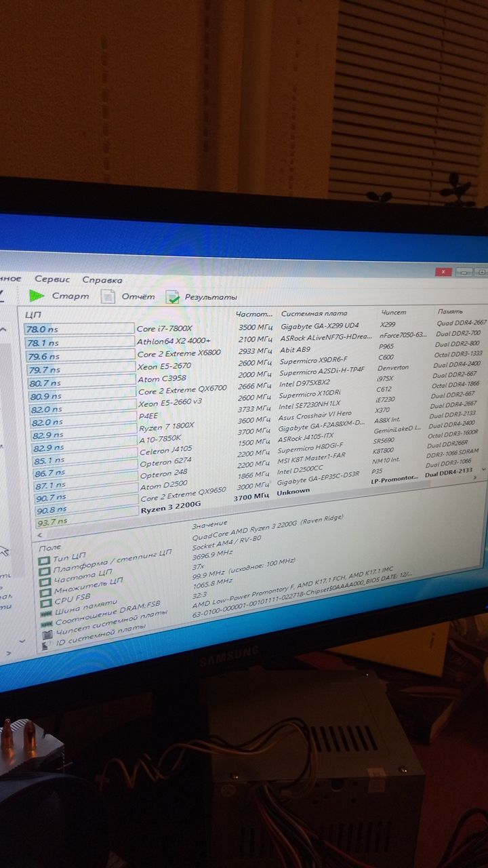Screen dimensions: 488x868
Task: Click the icon beside Тип ЦП
Action: tap(43, 560)
